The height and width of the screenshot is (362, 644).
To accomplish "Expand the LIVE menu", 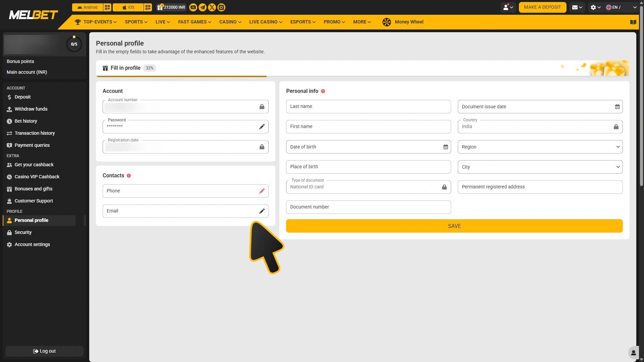I will [163, 22].
